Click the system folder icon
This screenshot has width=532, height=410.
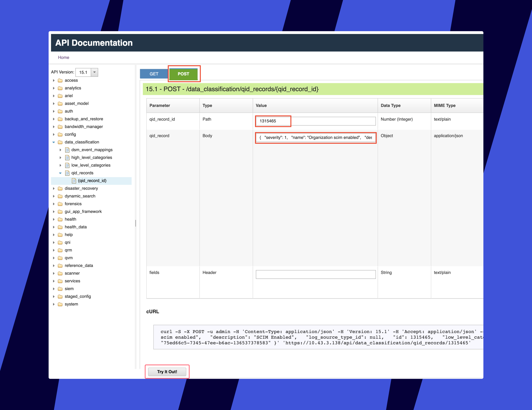(x=60, y=304)
